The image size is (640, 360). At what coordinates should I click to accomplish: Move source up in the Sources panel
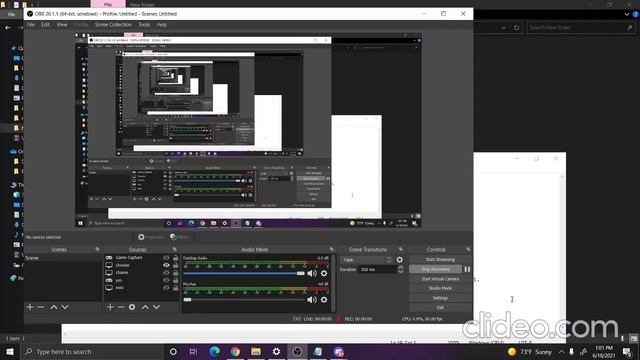pyautogui.click(x=145, y=307)
